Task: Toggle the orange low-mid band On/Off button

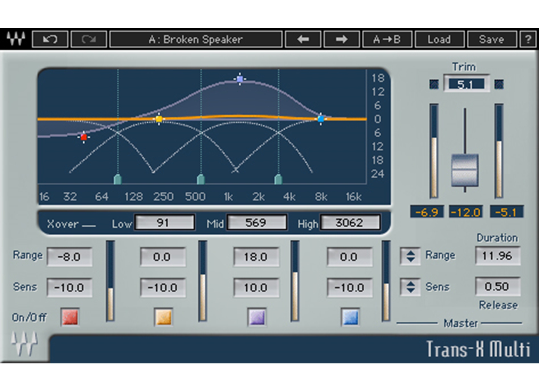Action: (163, 317)
